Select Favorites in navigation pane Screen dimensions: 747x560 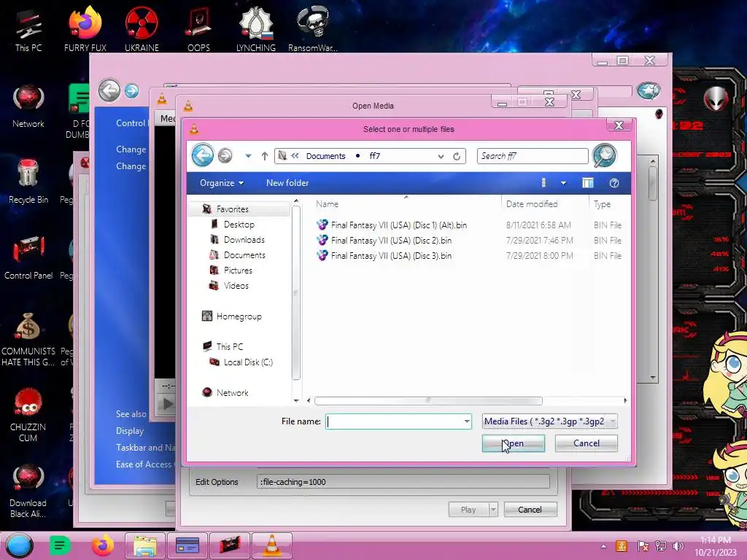click(232, 209)
